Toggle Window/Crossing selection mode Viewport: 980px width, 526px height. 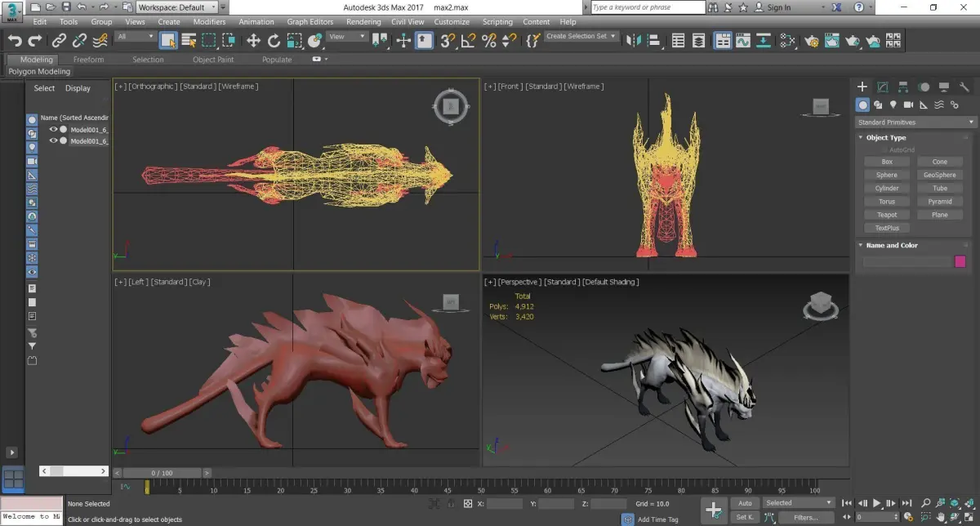pos(229,40)
